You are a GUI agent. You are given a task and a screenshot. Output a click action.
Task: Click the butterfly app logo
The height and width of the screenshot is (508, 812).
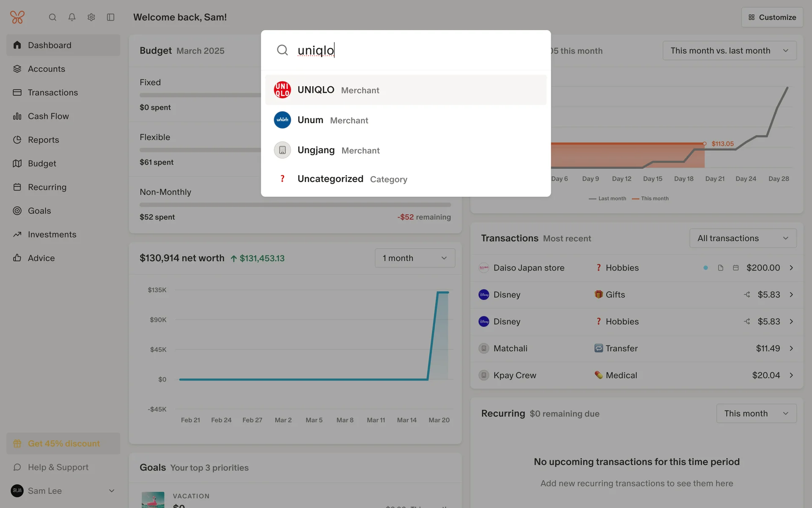[x=17, y=17]
